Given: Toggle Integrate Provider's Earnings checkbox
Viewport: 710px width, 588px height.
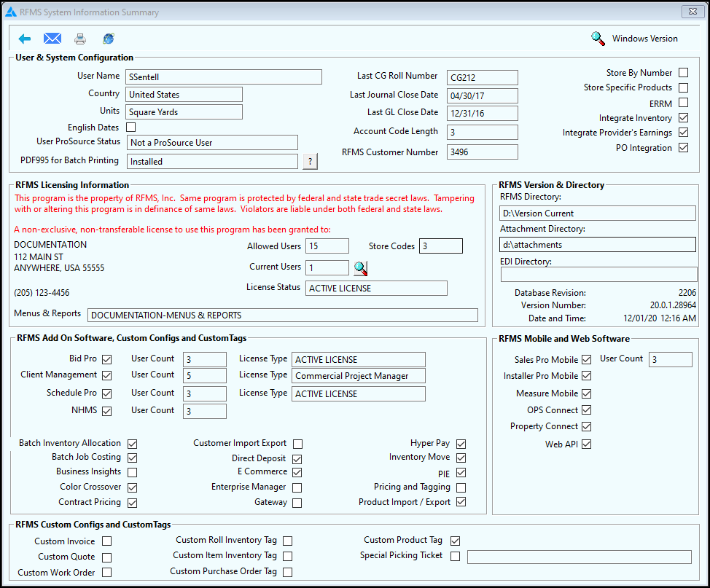Looking at the screenshot, I should 684,132.
